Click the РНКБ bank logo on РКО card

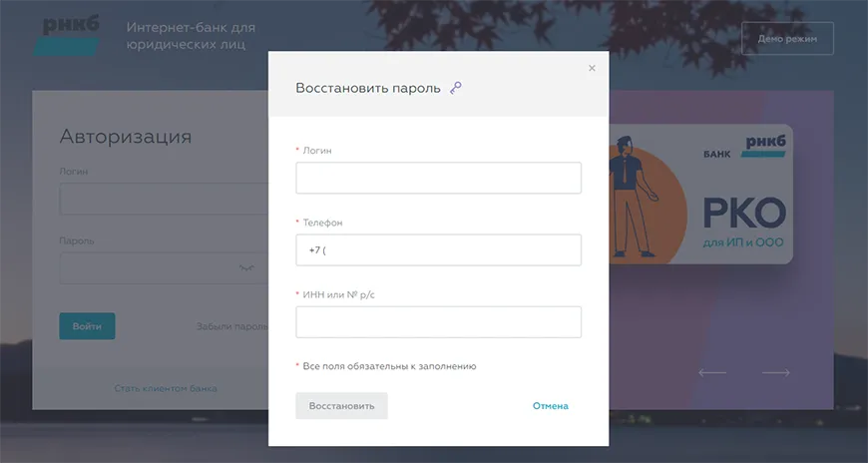coord(764,147)
